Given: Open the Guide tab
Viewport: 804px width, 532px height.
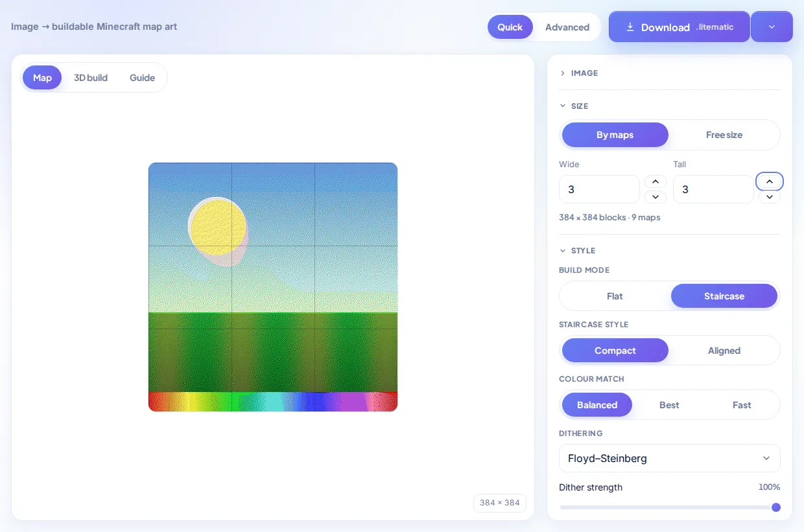Looking at the screenshot, I should 142,78.
